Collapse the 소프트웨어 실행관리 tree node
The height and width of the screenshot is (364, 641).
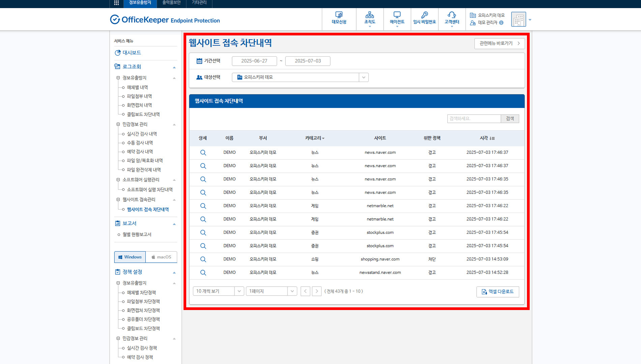[118, 180]
